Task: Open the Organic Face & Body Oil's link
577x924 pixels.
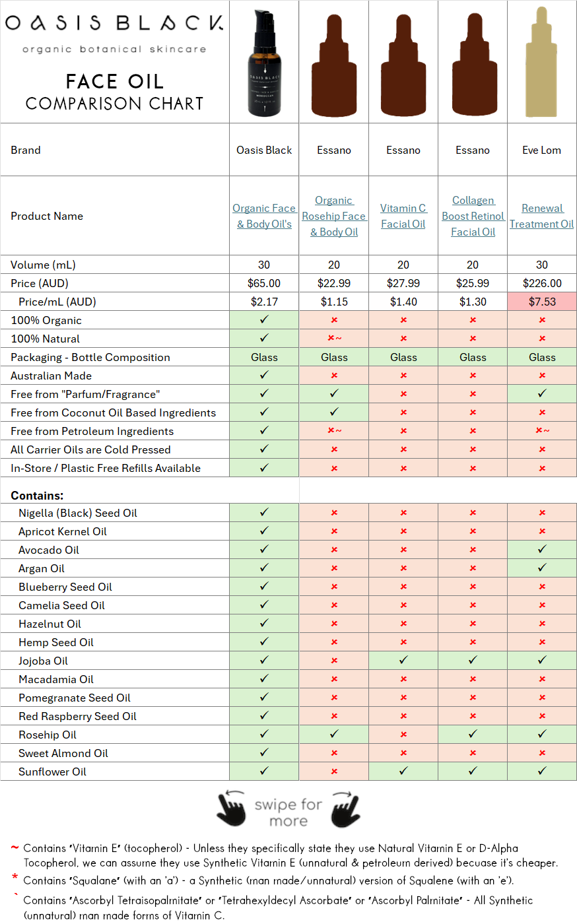Action: [263, 216]
